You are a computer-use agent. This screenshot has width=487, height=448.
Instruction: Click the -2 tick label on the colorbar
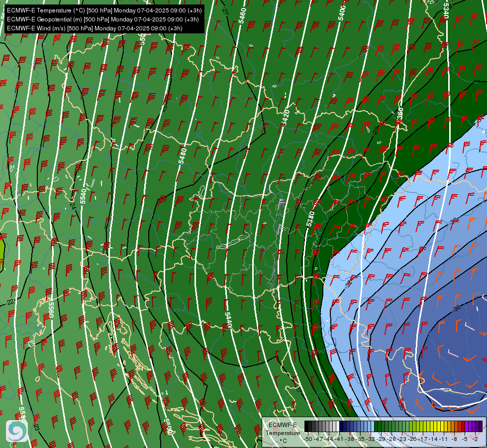click(475, 439)
